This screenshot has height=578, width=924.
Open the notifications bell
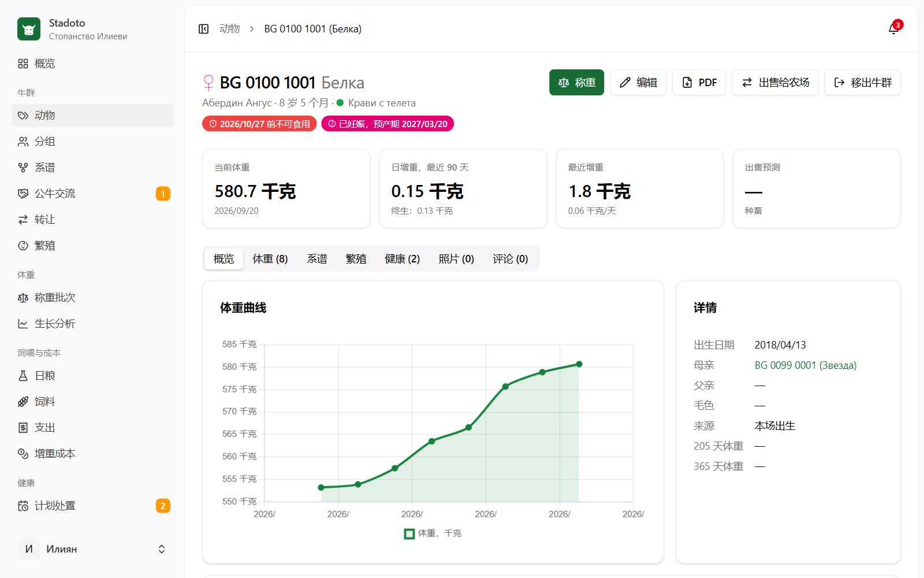(894, 29)
